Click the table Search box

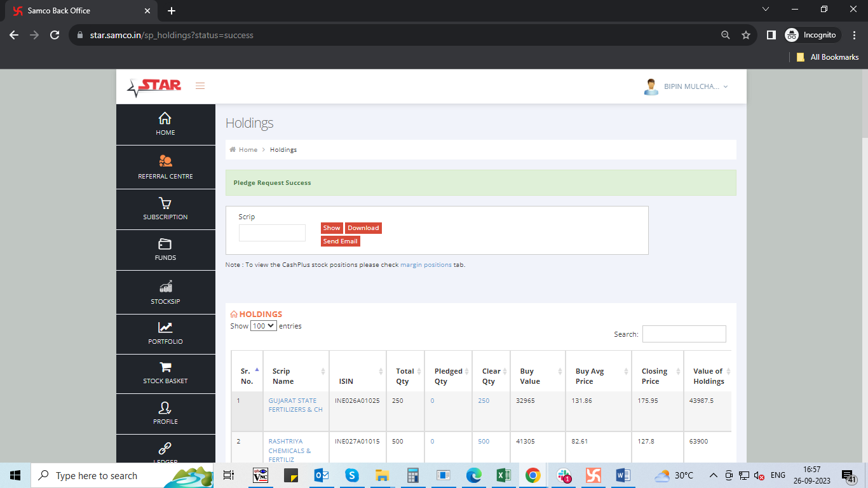[x=684, y=334]
